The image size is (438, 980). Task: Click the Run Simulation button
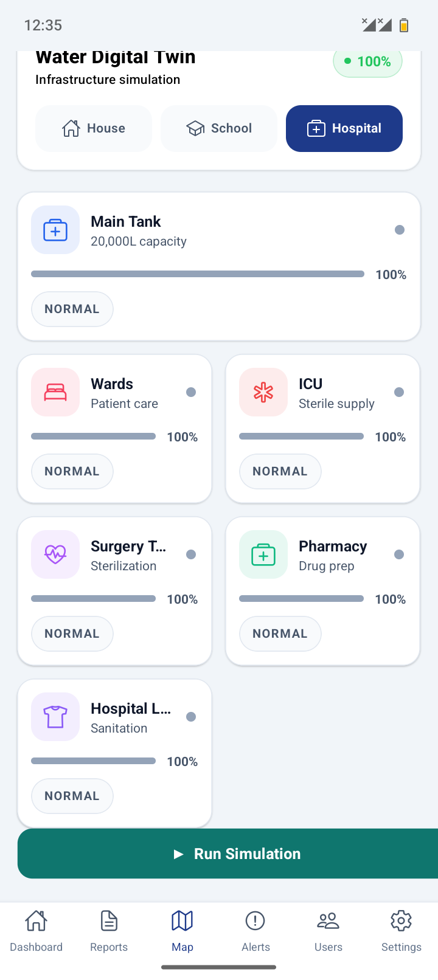click(x=228, y=854)
